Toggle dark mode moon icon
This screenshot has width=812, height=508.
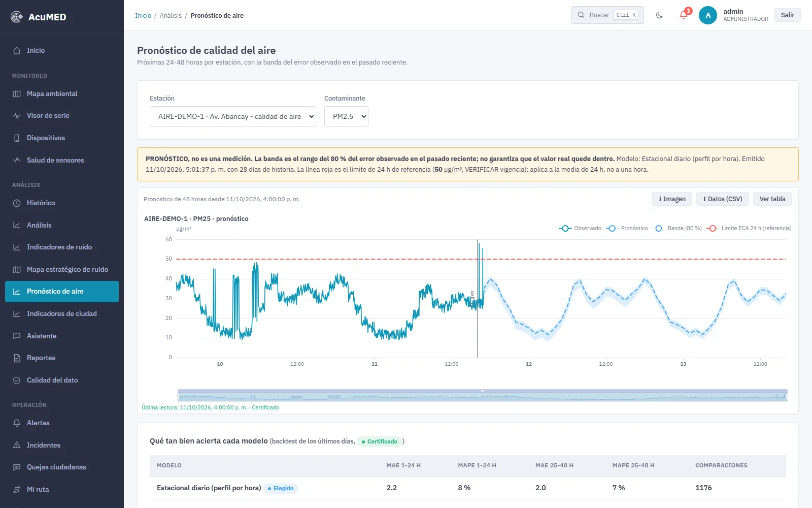click(659, 15)
